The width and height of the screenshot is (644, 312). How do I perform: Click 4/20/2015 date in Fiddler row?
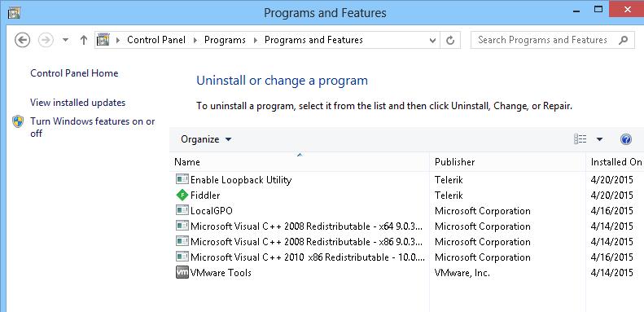(612, 196)
